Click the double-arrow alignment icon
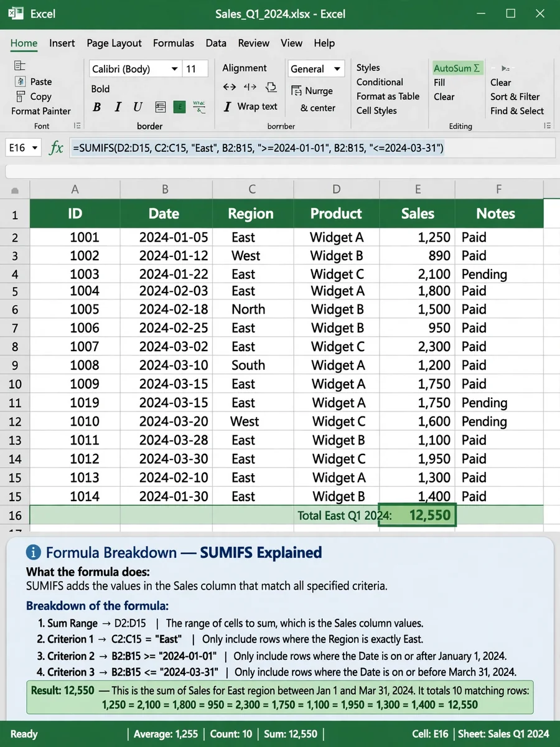The width and height of the screenshot is (560, 747). 230,87
